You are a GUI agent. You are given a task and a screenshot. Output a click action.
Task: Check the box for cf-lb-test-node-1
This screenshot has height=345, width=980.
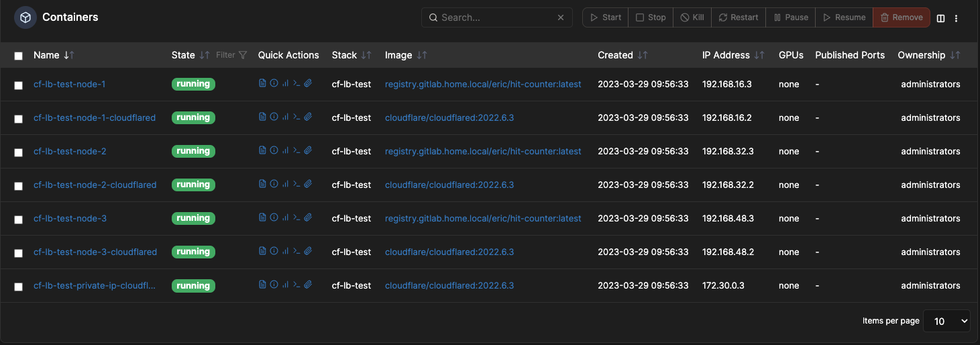tap(19, 85)
